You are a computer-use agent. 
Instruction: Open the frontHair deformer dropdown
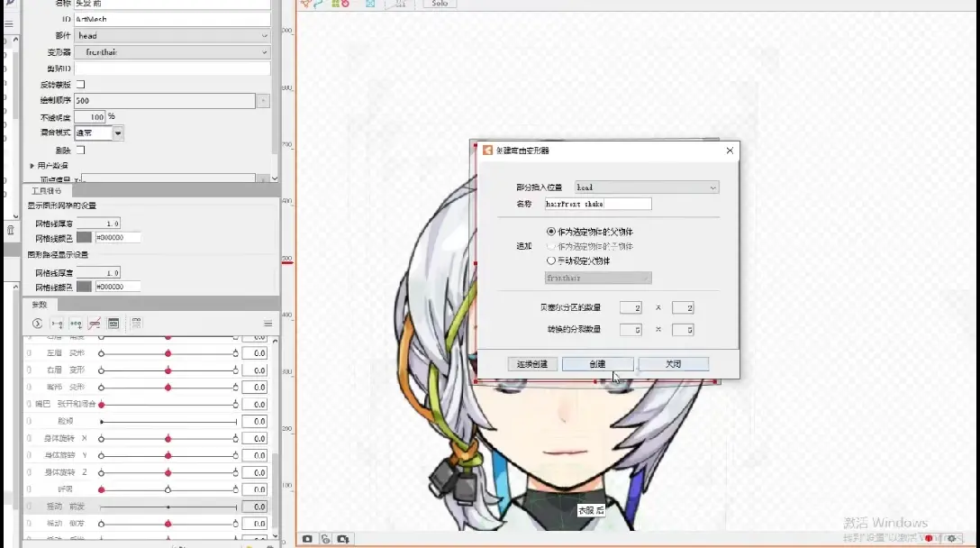pyautogui.click(x=172, y=52)
